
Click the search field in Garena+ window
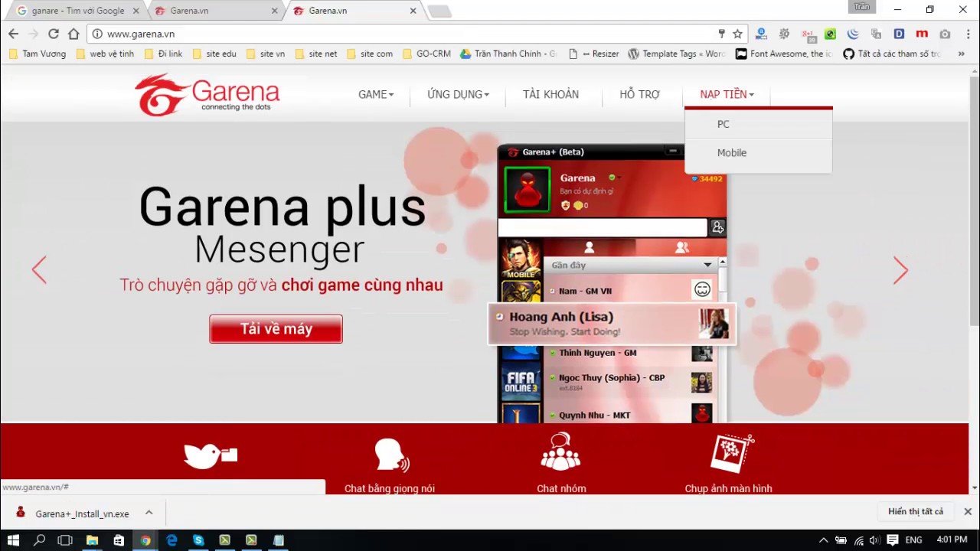[x=603, y=227]
